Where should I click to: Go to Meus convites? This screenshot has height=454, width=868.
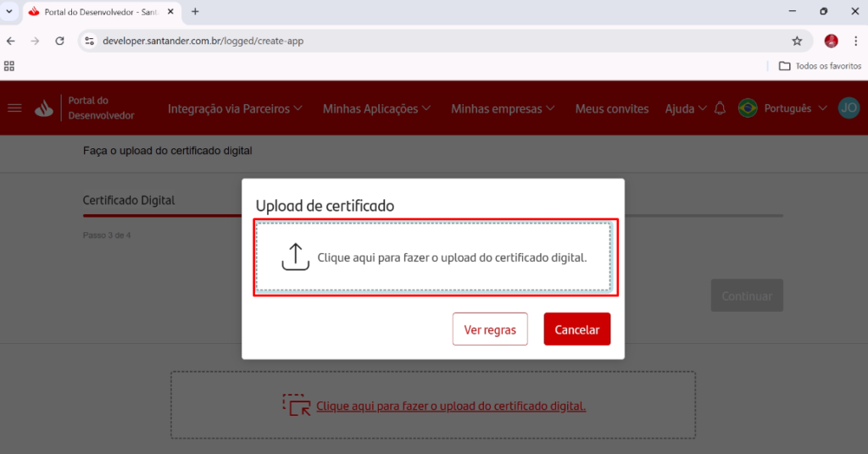click(x=611, y=108)
